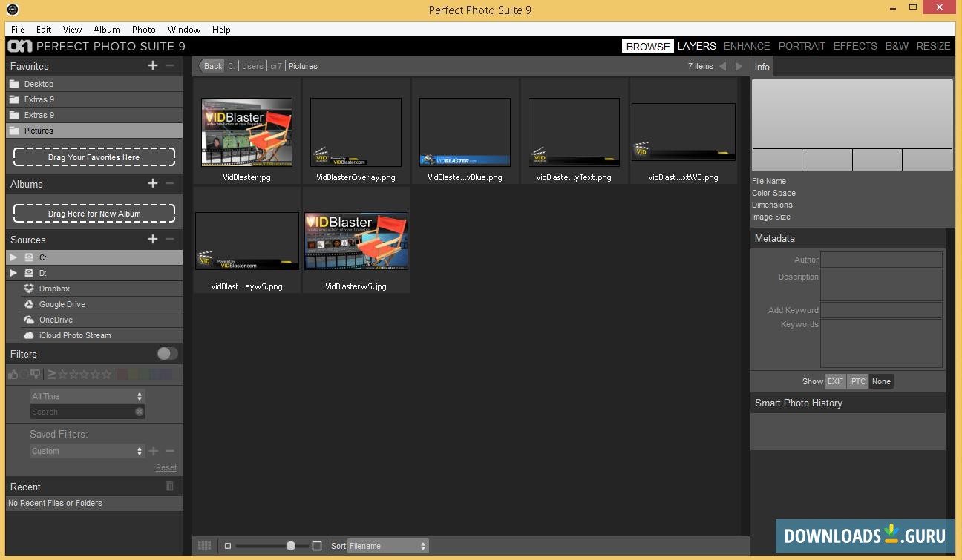The height and width of the screenshot is (560, 962).
Task: Open the All Time date dropdown
Action: (87, 396)
